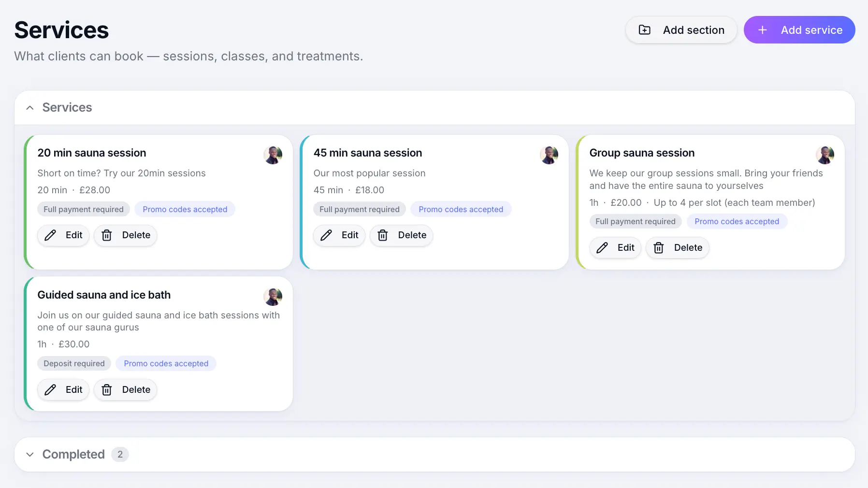Click the Completed section header label
This screenshot has width=868, height=488.
[73, 455]
